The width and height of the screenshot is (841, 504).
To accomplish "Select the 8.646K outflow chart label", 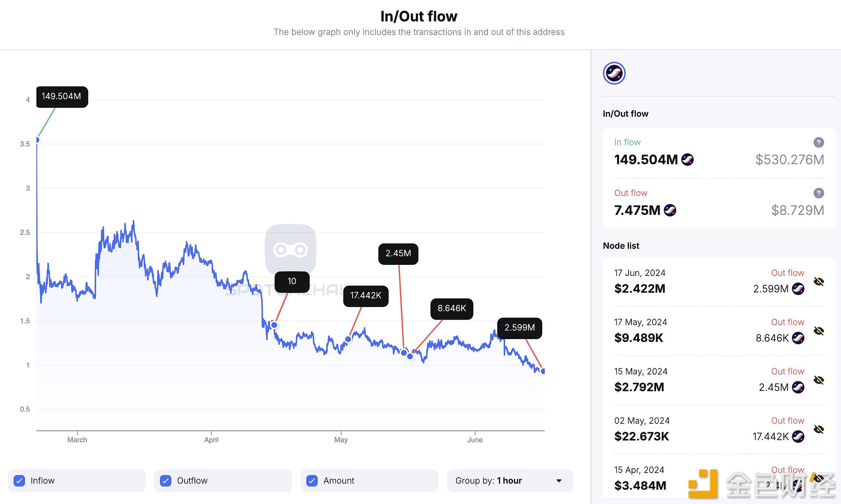I will tap(452, 309).
